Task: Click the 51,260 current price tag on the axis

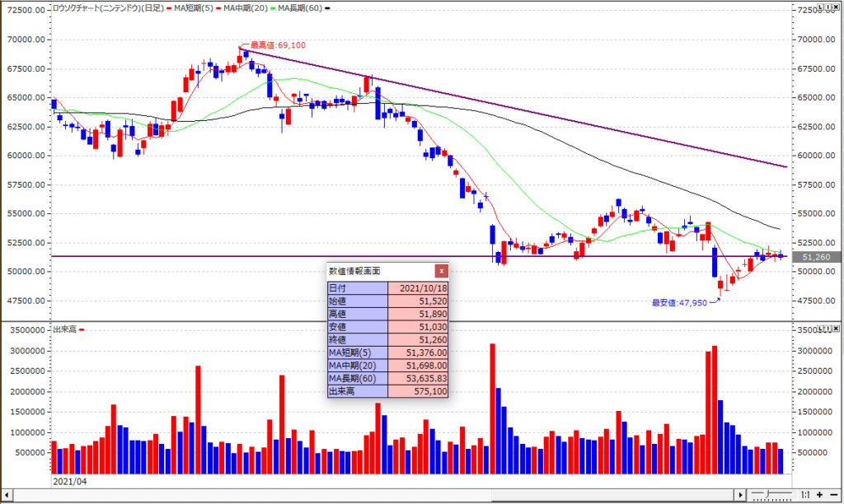Action: (x=816, y=257)
